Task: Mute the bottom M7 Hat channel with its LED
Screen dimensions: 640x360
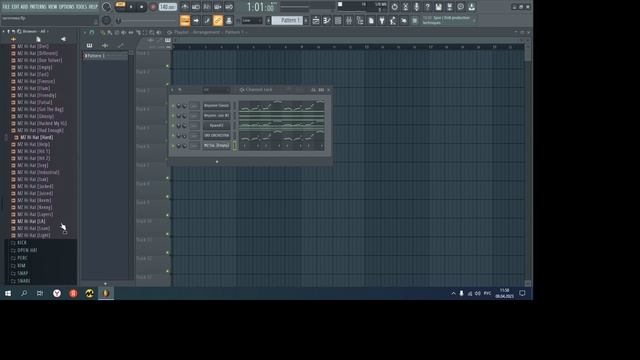Action: (x=173, y=146)
